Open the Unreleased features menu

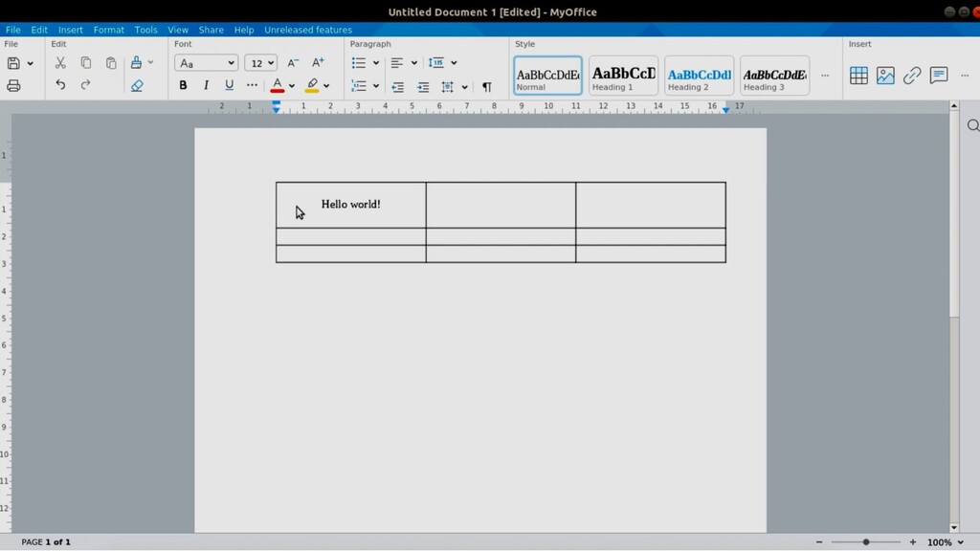coord(308,30)
